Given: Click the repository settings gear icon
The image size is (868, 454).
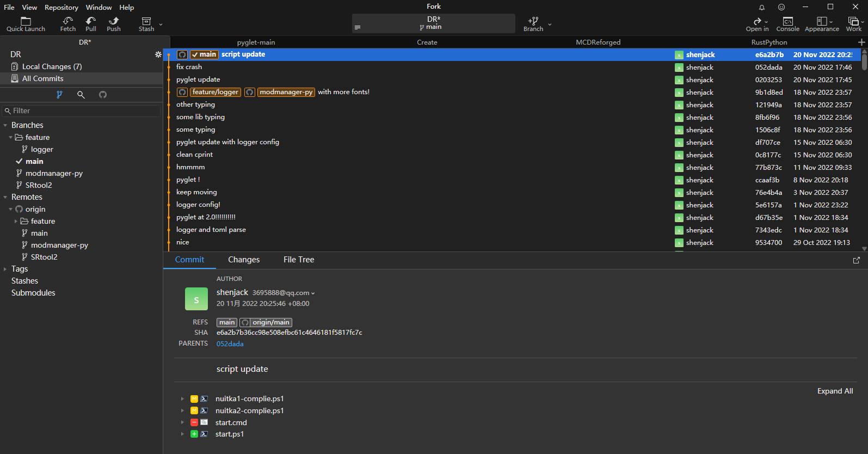Looking at the screenshot, I should 158,54.
